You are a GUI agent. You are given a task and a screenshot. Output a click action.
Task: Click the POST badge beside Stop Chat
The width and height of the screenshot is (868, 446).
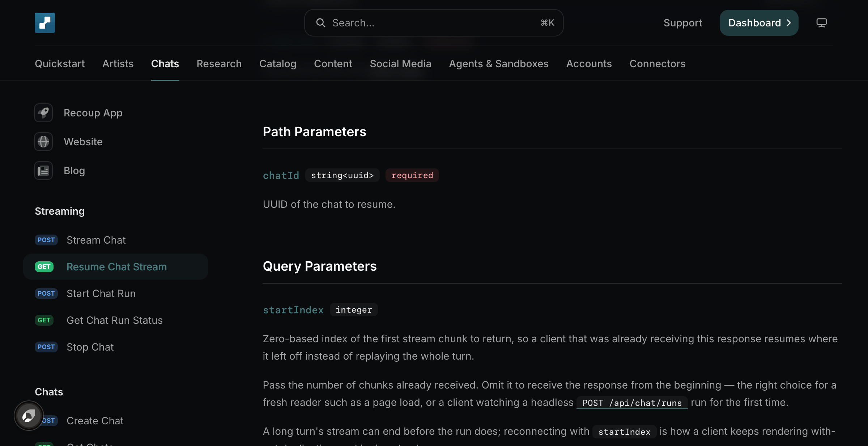[46, 347]
